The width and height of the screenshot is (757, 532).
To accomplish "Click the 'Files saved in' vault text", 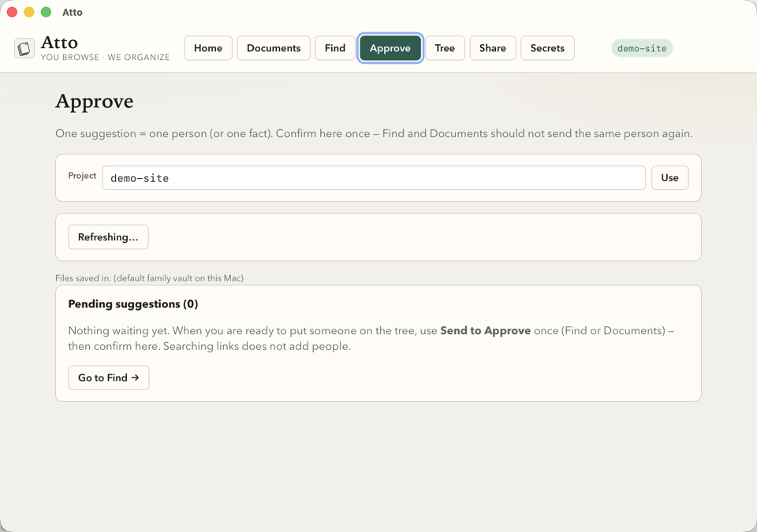I will click(149, 278).
